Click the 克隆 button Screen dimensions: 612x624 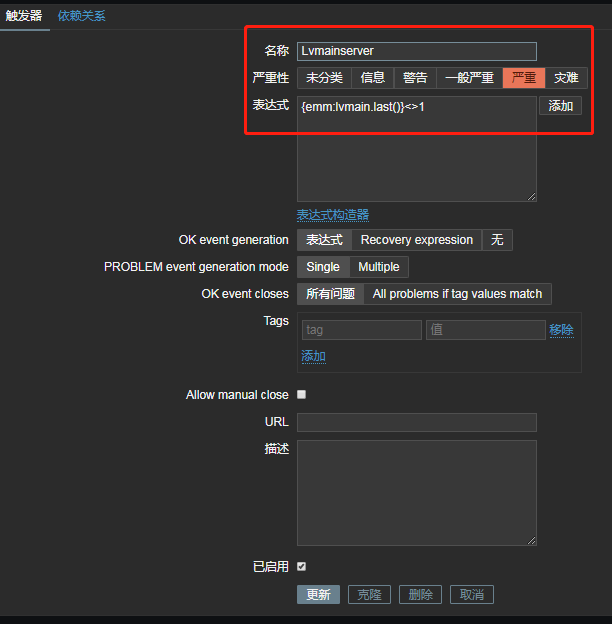[369, 595]
